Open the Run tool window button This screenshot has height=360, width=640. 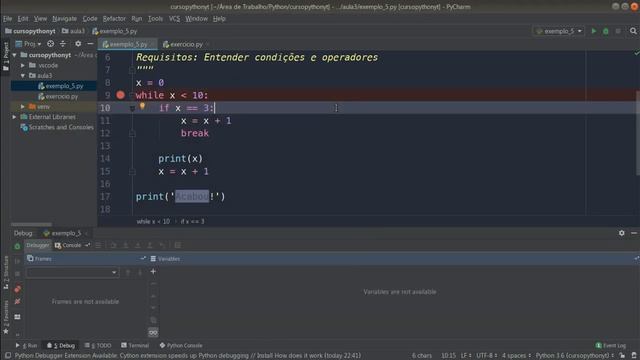[x=27, y=345]
